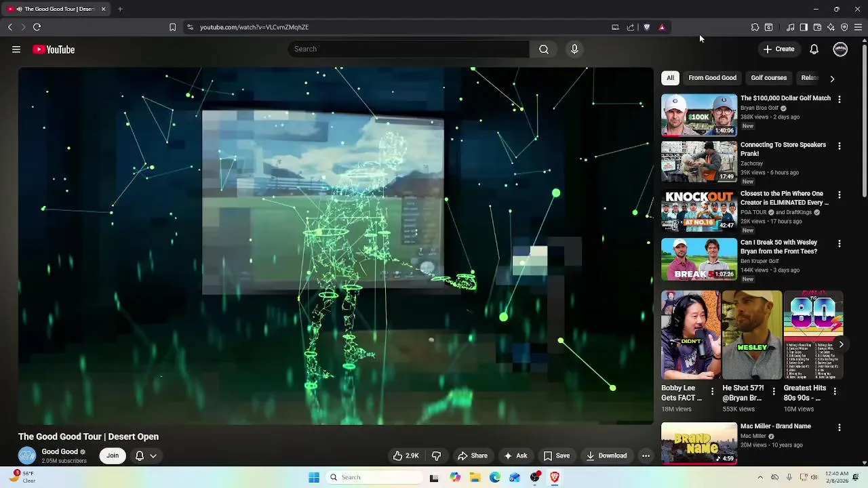Open options menu for Can I Break 50 video
This screenshot has height=488, width=868.
[x=839, y=243]
